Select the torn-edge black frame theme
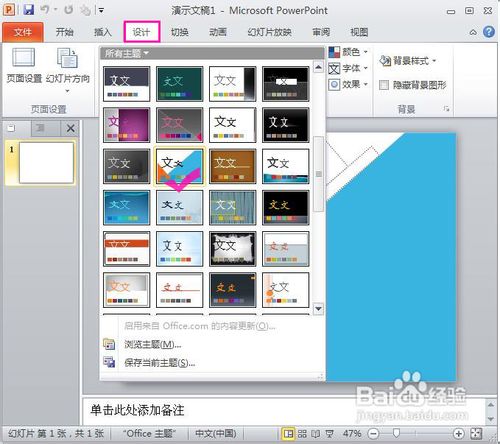Viewport: 500px width, 444px height. (233, 249)
